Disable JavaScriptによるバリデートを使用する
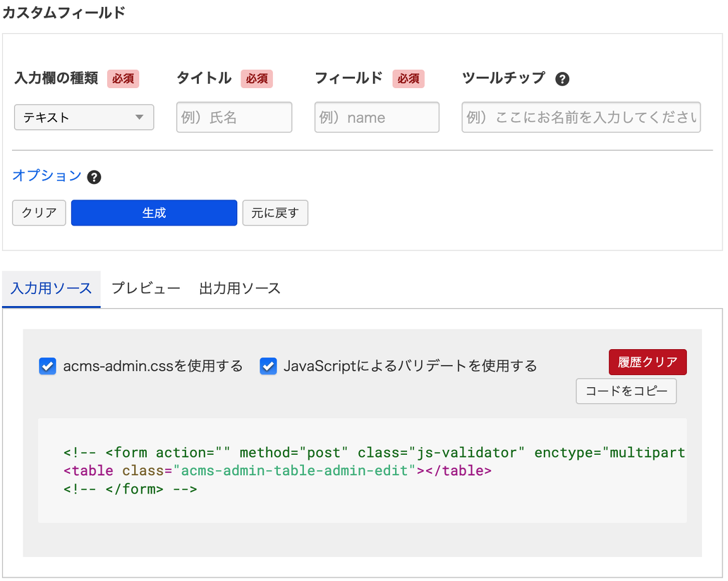The width and height of the screenshot is (728, 581). point(267,366)
